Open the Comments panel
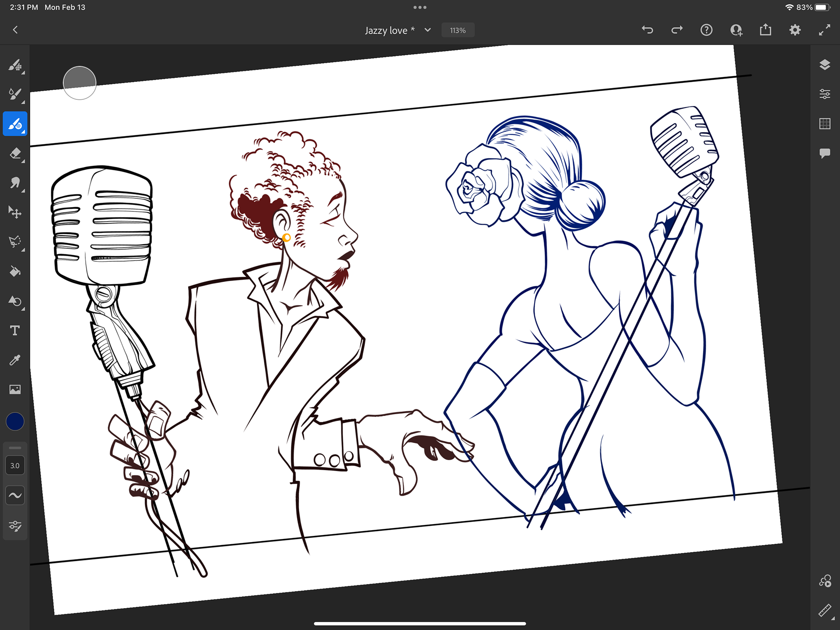Image resolution: width=840 pixels, height=630 pixels. click(825, 153)
